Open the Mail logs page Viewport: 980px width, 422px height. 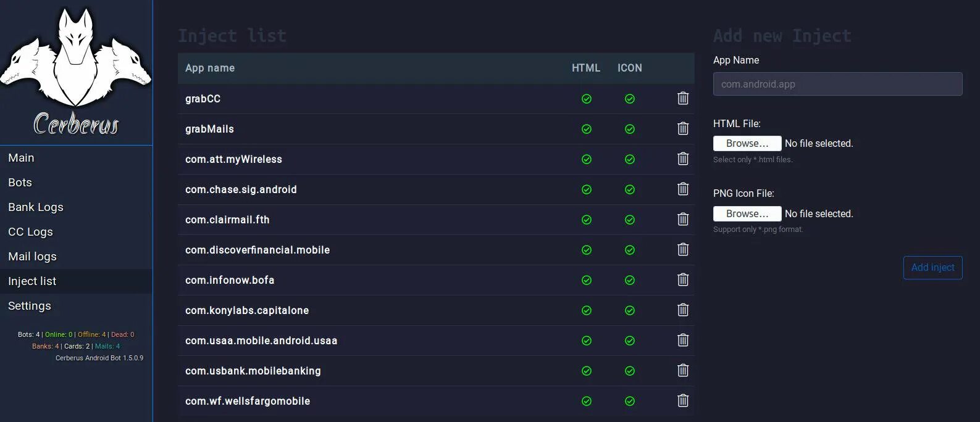[x=32, y=257]
